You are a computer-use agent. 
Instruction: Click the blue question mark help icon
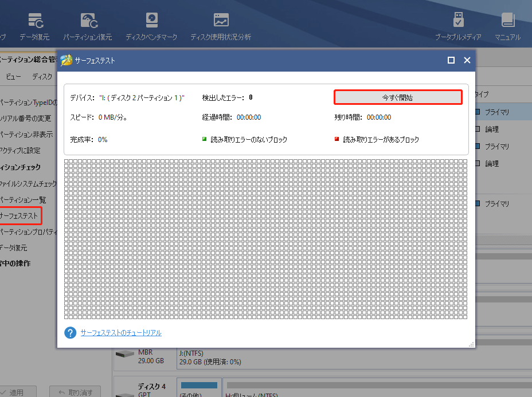pos(71,333)
